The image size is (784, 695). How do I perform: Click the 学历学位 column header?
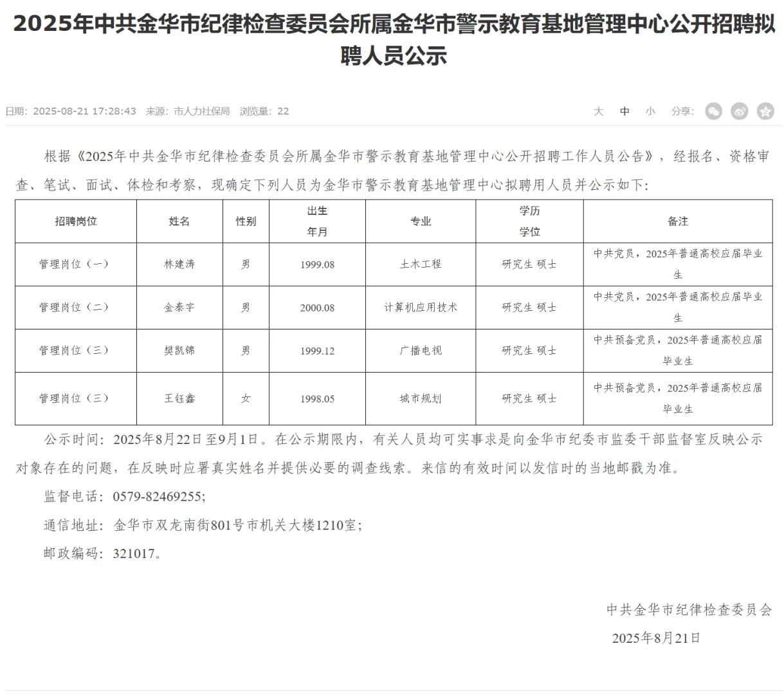pyautogui.click(x=529, y=221)
